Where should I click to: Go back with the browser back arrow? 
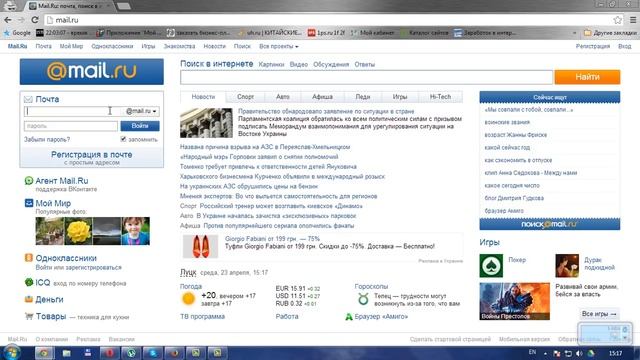(8, 20)
